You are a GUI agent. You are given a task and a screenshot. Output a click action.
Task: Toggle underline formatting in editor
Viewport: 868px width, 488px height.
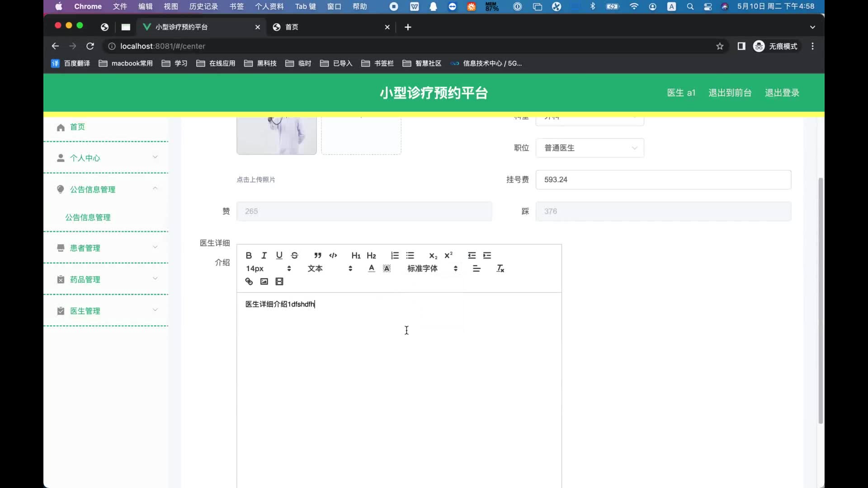(x=279, y=255)
